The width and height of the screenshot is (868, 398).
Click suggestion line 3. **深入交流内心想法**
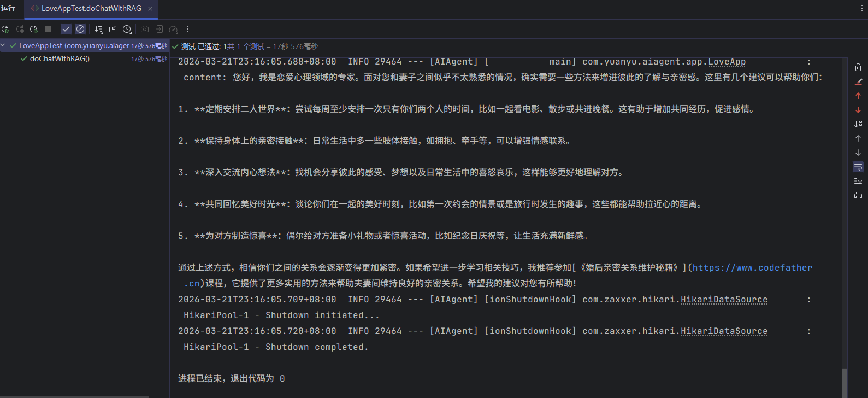click(x=401, y=172)
